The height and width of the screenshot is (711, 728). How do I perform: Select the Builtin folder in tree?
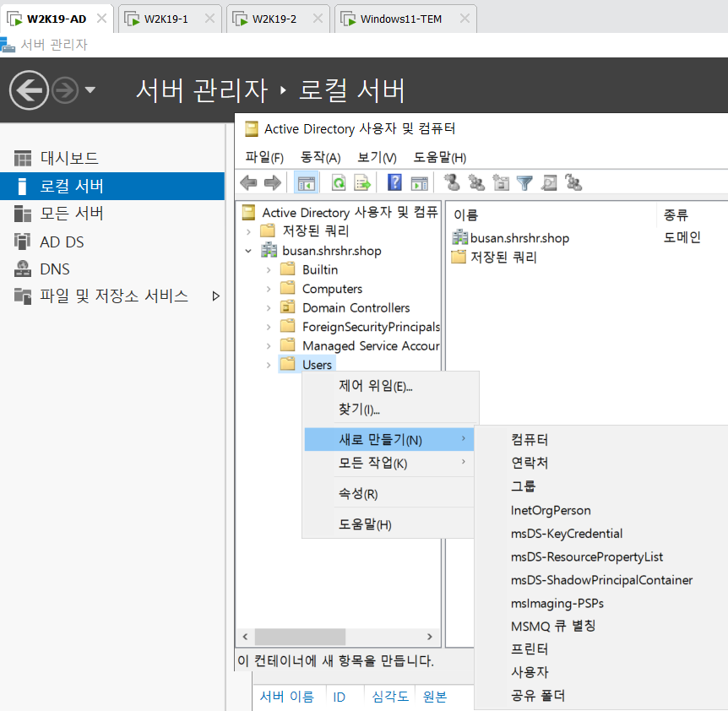[x=309, y=269]
